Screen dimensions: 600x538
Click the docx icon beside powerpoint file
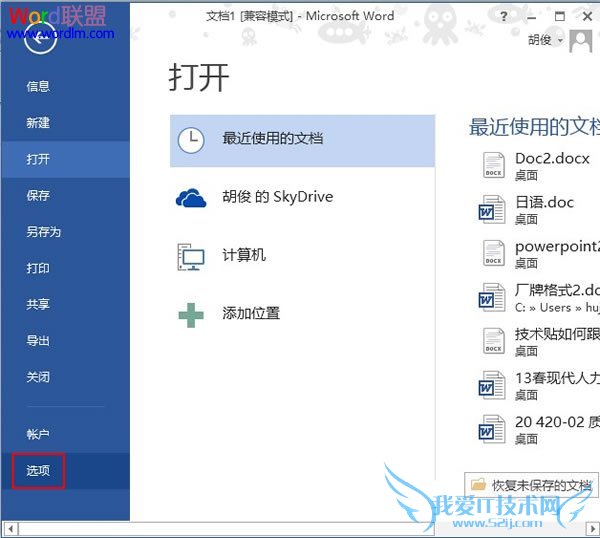click(493, 253)
